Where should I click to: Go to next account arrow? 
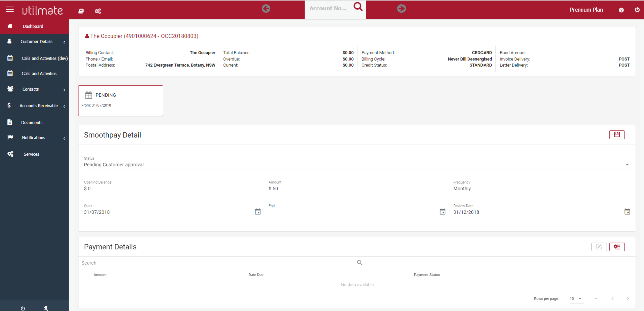pos(401,8)
